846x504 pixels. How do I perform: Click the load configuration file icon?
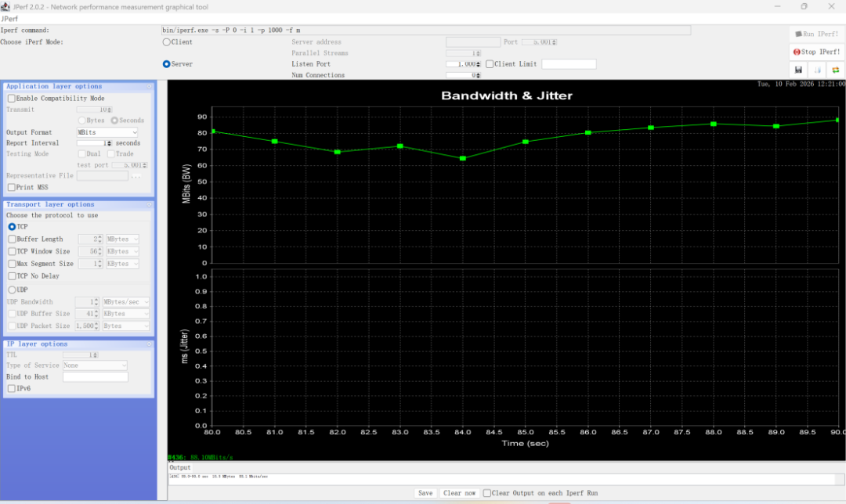pyautogui.click(x=818, y=70)
